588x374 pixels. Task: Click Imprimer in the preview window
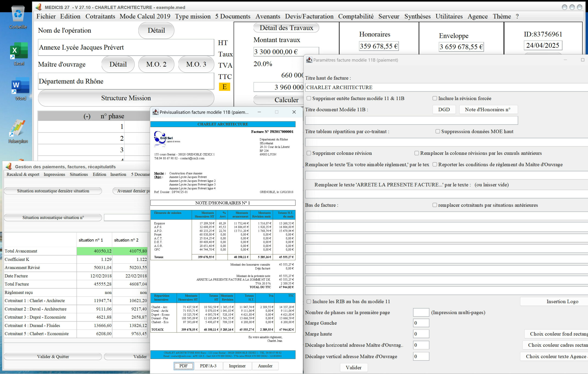(x=237, y=366)
